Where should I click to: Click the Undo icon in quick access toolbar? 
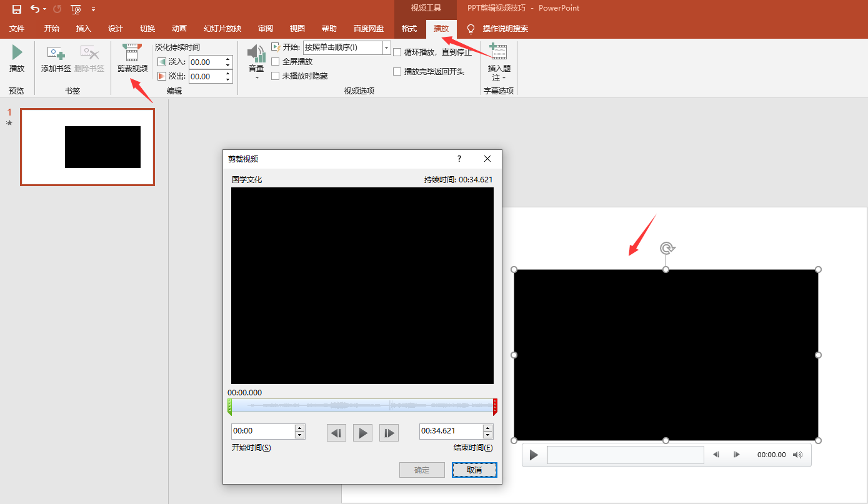(x=35, y=9)
